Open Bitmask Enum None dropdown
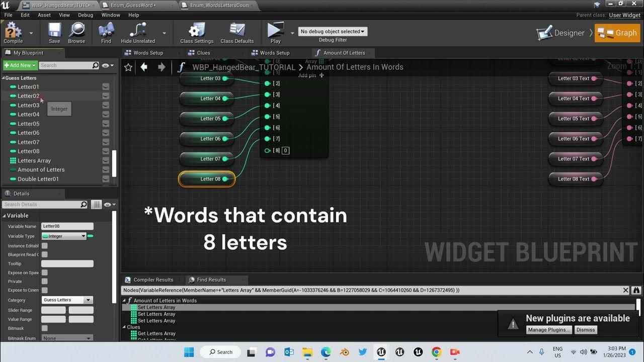Viewport: 644px width, 362px height. pos(67,338)
